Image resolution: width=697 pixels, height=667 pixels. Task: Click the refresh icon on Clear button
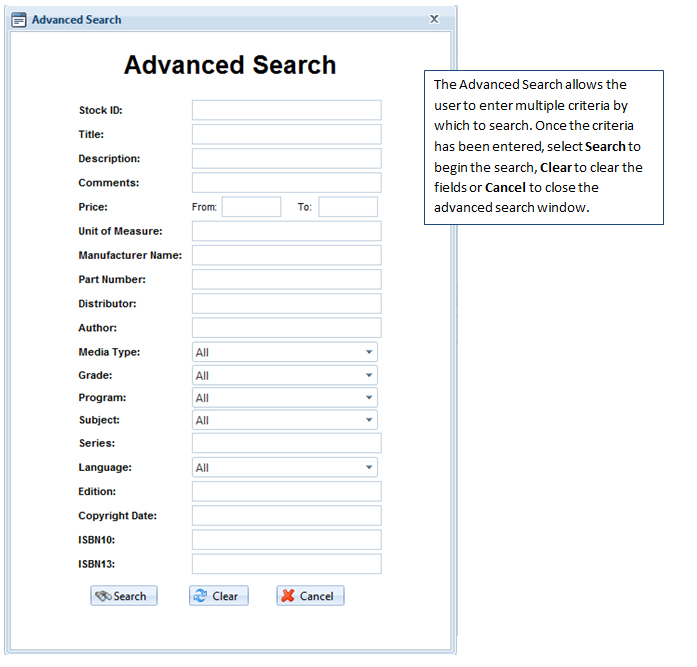click(201, 596)
